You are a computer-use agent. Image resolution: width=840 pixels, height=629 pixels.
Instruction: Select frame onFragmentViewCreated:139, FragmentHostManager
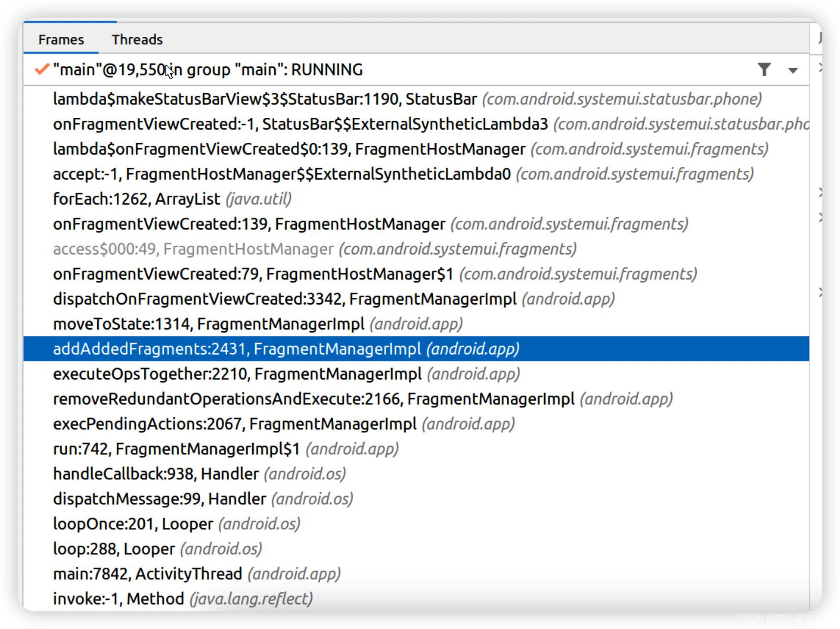click(416, 224)
